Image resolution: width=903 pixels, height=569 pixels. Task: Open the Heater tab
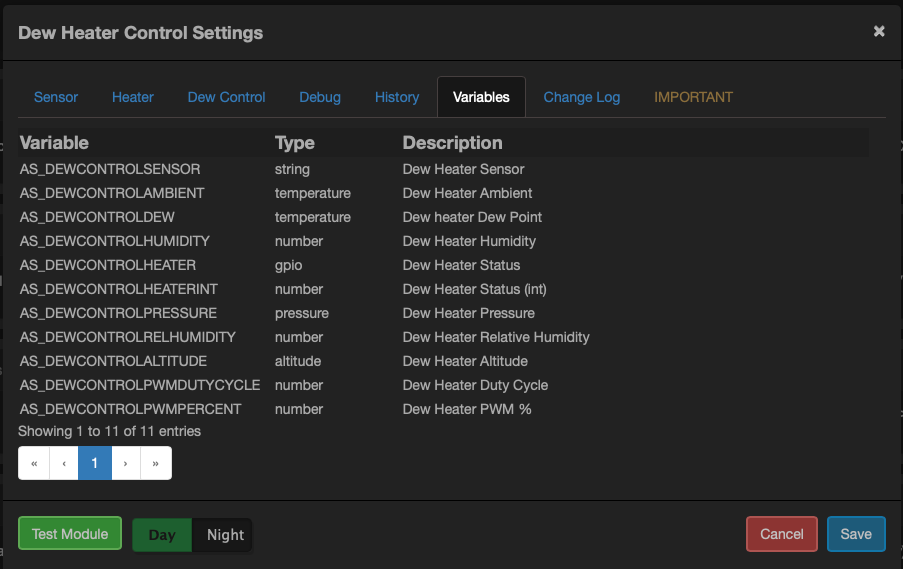(133, 97)
